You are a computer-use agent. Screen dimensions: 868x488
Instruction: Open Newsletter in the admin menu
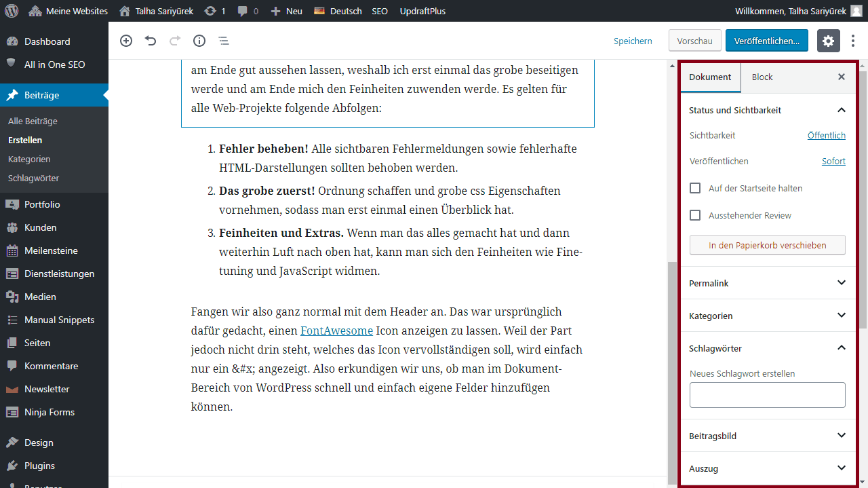(54, 389)
